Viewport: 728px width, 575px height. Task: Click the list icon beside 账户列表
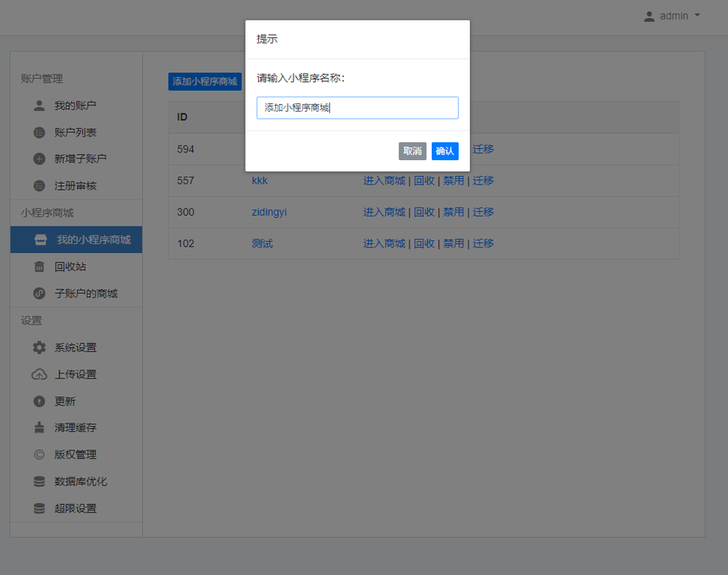(39, 132)
